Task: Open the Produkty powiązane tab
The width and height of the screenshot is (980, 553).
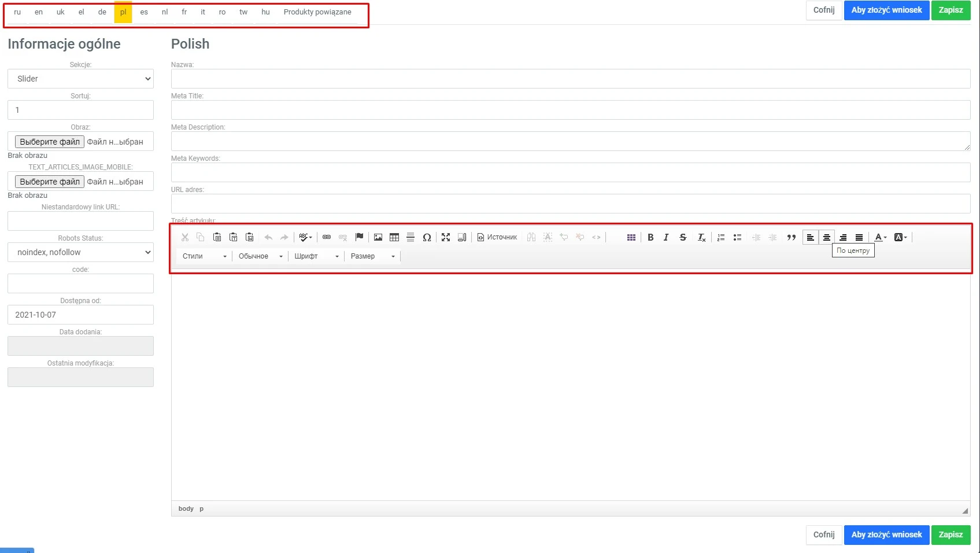Action: coord(317,12)
